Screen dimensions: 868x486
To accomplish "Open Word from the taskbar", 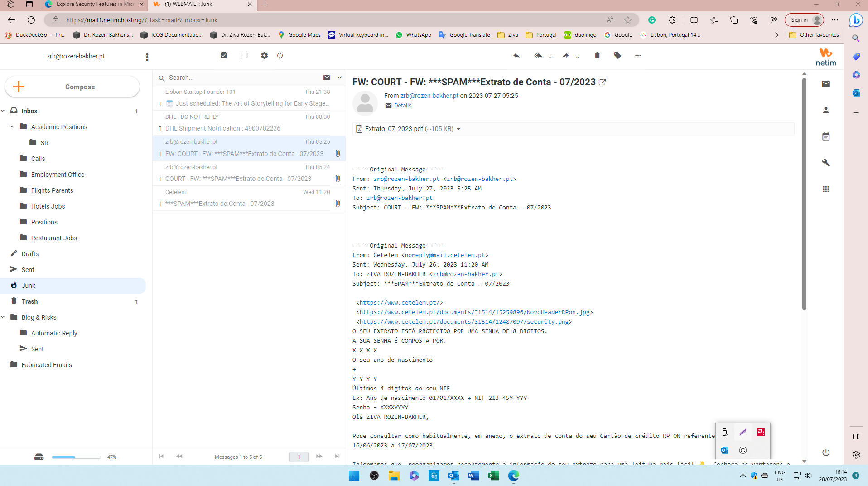I will pos(474,476).
